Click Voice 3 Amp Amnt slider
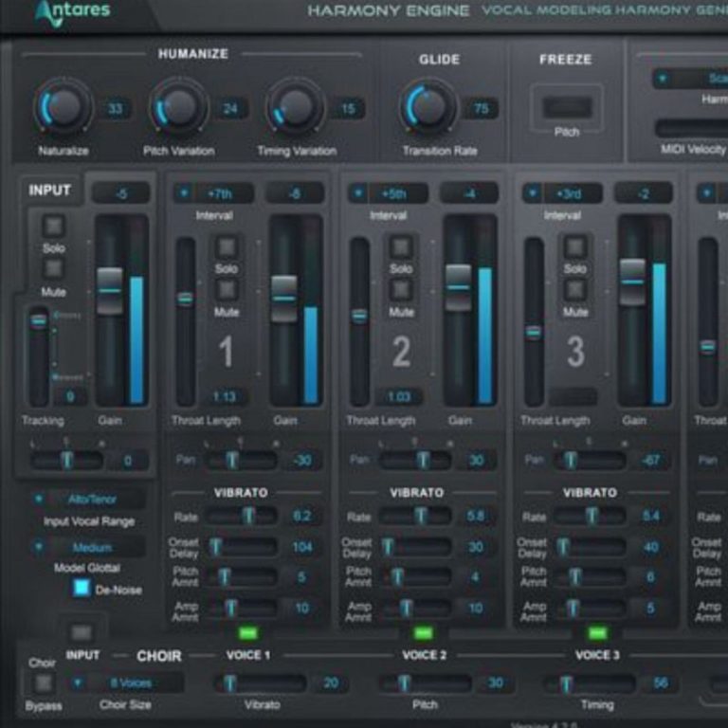 590,608
